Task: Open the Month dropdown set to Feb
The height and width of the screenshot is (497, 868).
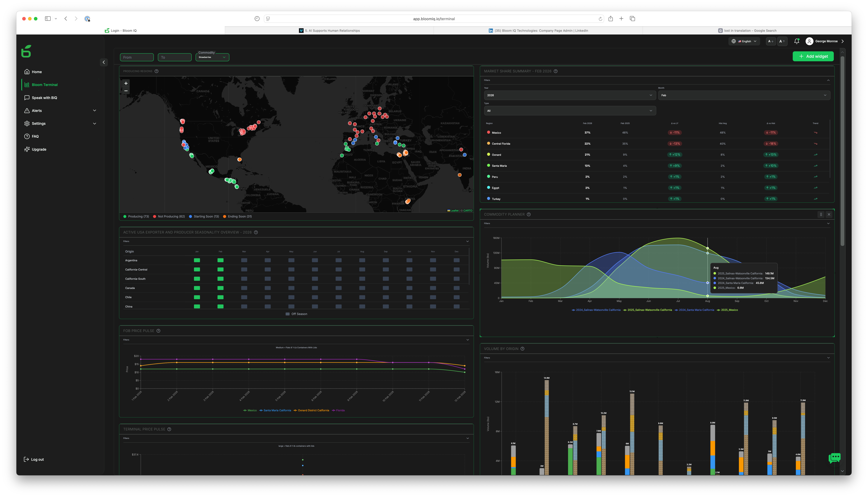Action: tap(744, 95)
